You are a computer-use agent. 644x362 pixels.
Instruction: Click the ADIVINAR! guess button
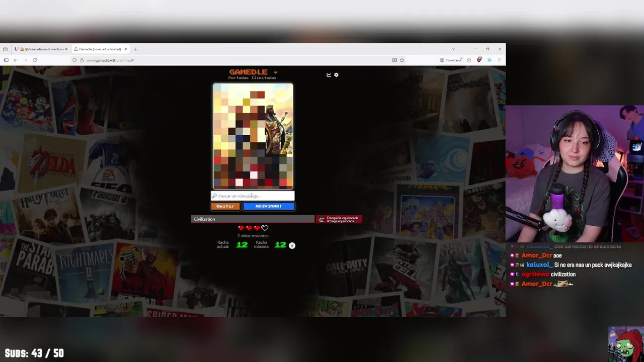tap(269, 206)
